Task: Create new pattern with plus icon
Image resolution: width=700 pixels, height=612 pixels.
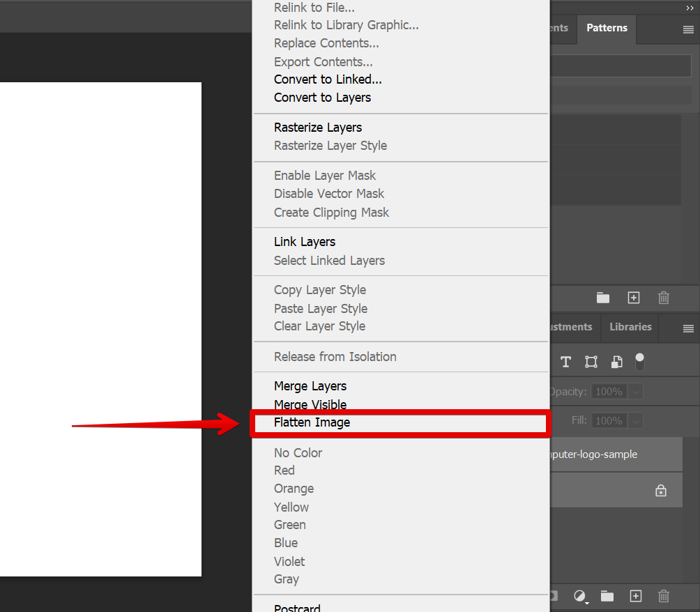Action: pos(634,298)
